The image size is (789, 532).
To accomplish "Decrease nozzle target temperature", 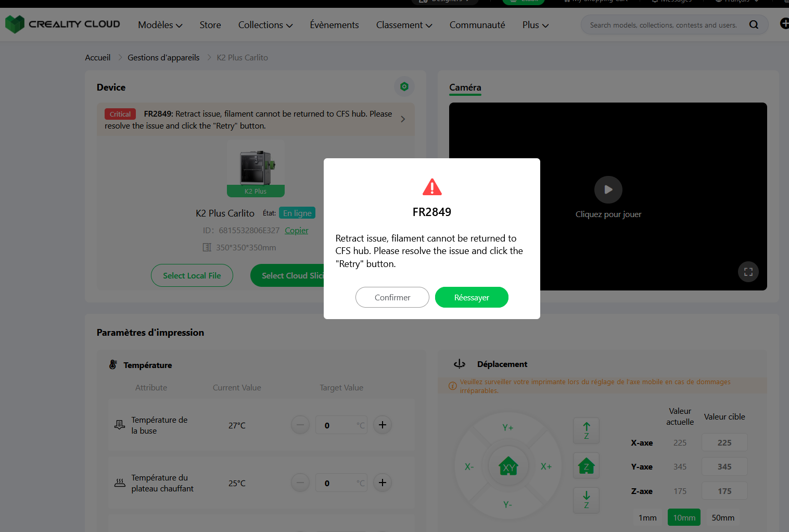I will 300,425.
